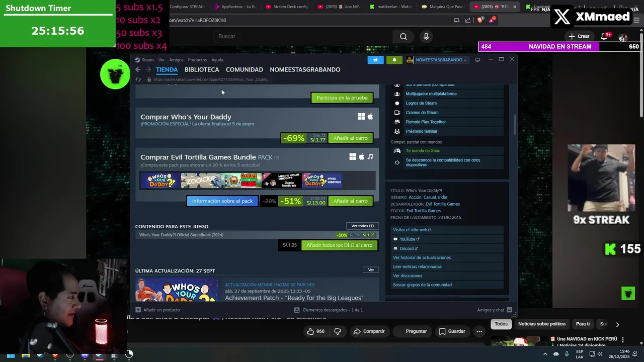The image size is (644, 362).
Task: Select Noticias sobre política filter chip
Action: click(542, 324)
